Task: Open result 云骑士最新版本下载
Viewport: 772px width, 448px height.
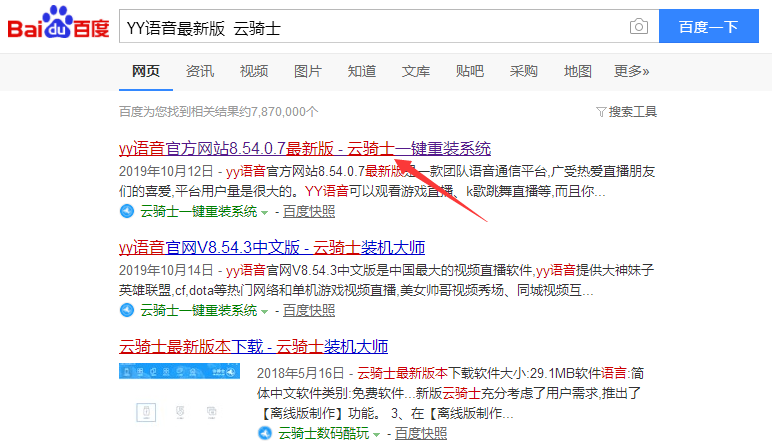Action: coord(254,346)
